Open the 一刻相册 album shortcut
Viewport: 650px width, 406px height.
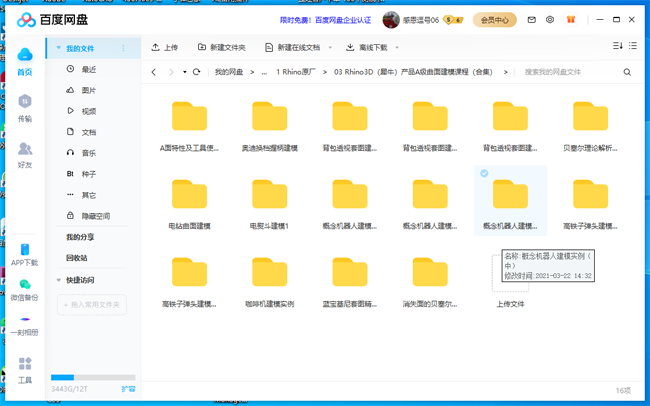point(24,326)
